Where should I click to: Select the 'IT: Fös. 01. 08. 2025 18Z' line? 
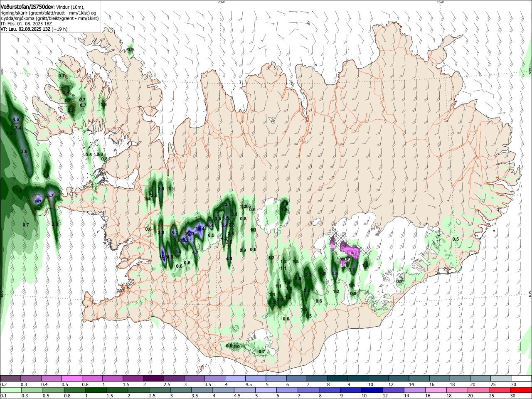click(27, 24)
